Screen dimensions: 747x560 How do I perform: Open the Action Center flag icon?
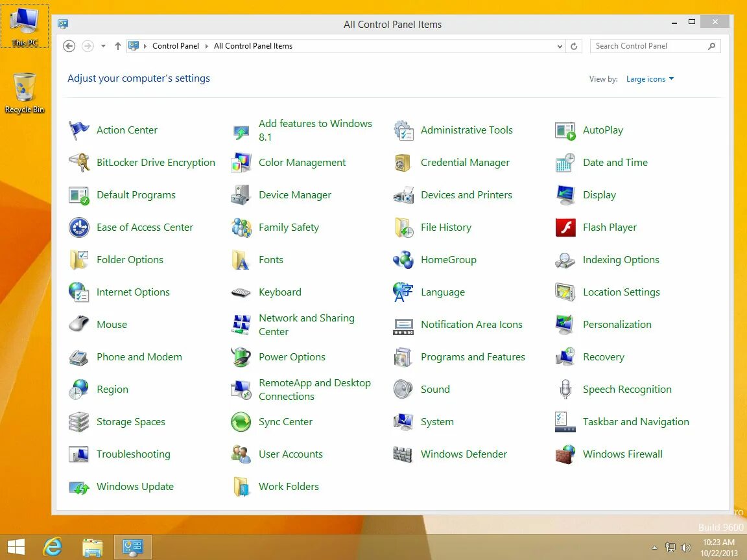click(x=78, y=130)
